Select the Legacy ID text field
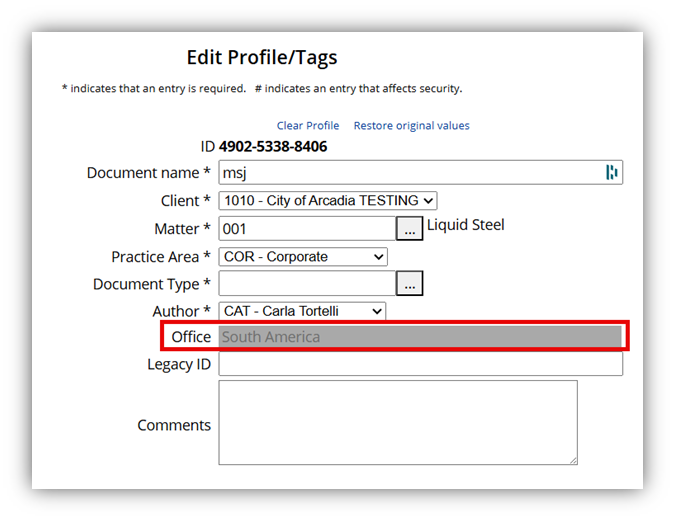 [420, 364]
